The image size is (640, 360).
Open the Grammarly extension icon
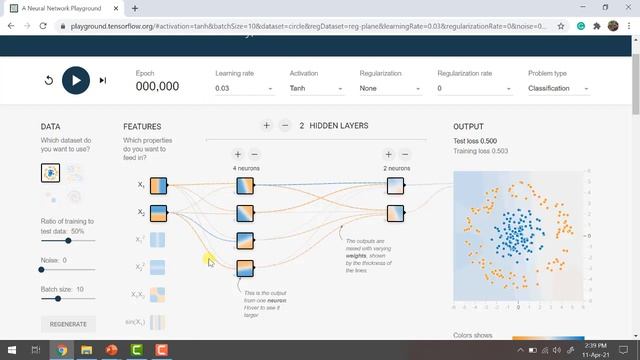[x=581, y=26]
